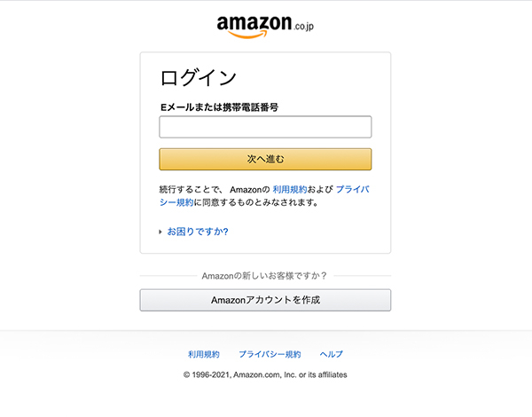Click the お困りですか? help link text
This screenshot has height=417, width=532.
click(x=198, y=232)
